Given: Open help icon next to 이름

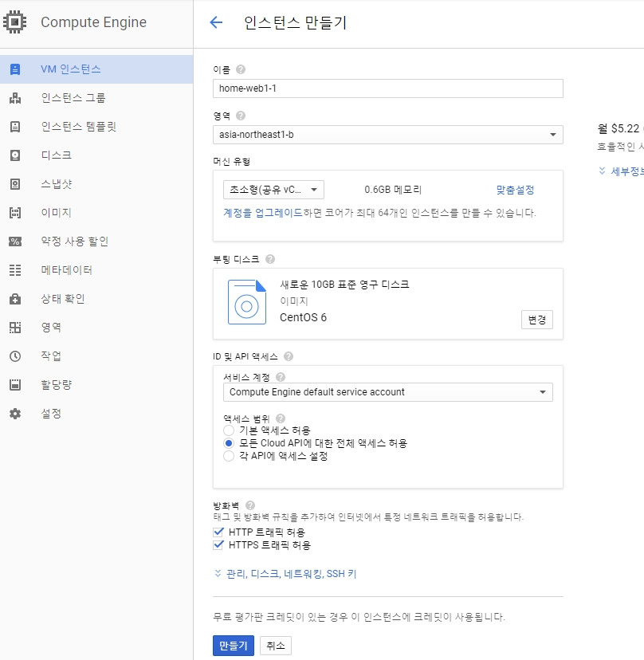Looking at the screenshot, I should coord(241,69).
